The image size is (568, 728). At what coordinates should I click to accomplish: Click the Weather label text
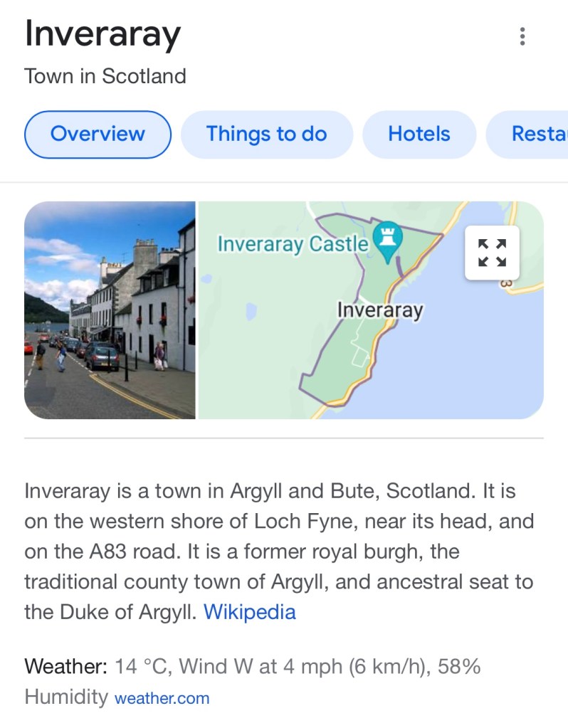[x=65, y=667]
